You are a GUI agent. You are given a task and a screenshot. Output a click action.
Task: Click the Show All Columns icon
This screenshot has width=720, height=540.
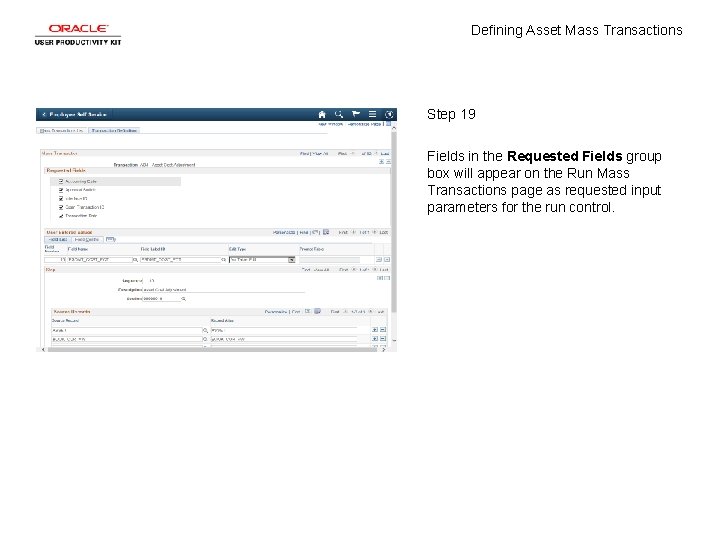(x=110, y=239)
